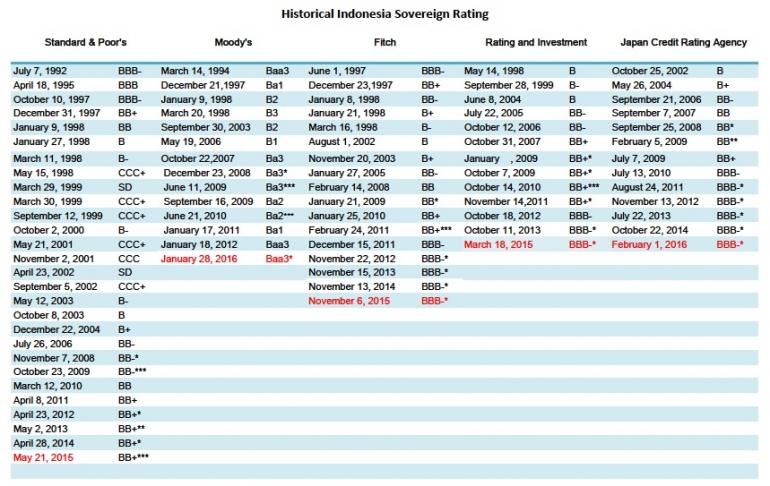
Task: Click the red date 'March 18, 2015'
Action: tap(498, 244)
